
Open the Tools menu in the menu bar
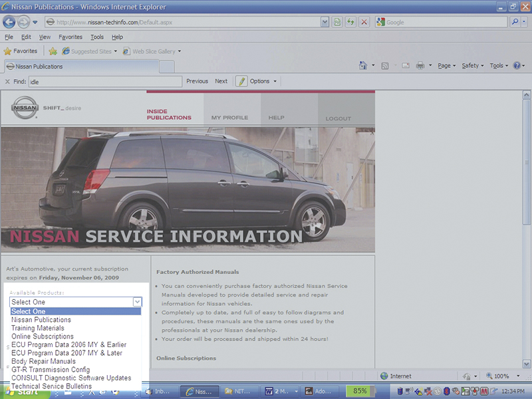97,37
